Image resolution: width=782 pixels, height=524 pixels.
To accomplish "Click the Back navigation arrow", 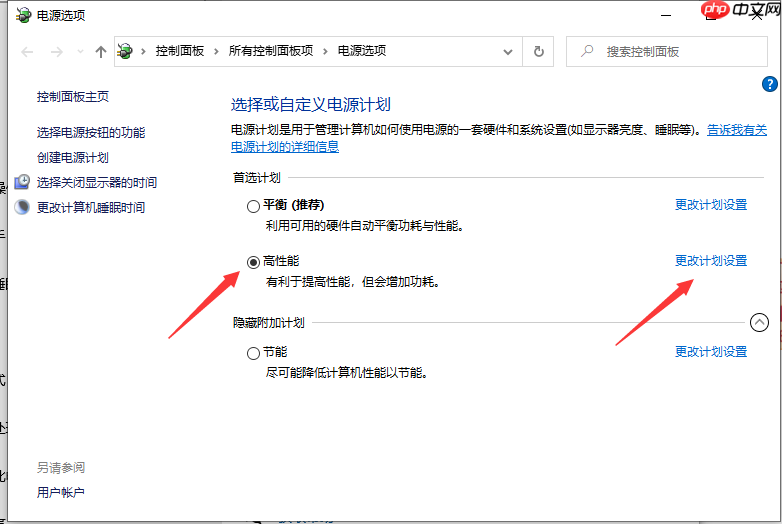I will tap(27, 51).
